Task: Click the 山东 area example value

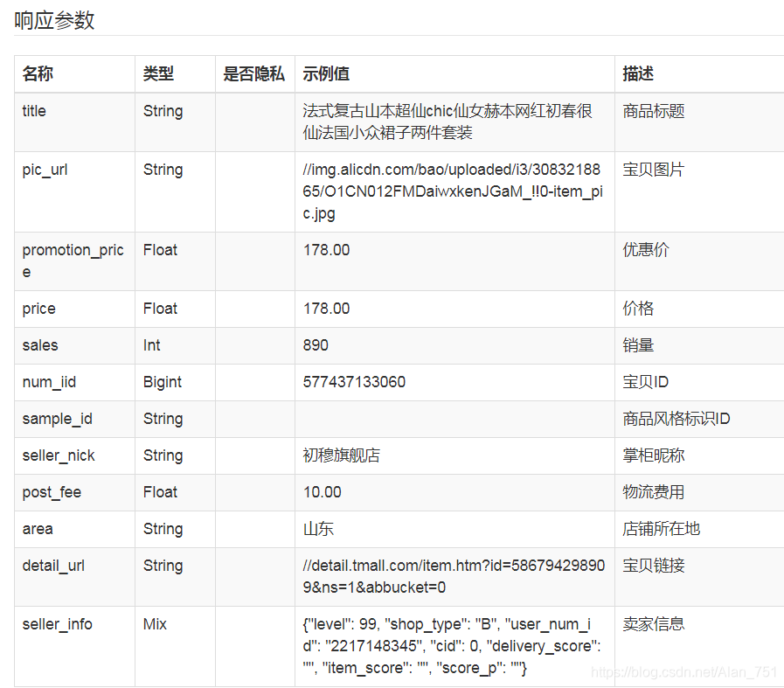Action: point(318,529)
